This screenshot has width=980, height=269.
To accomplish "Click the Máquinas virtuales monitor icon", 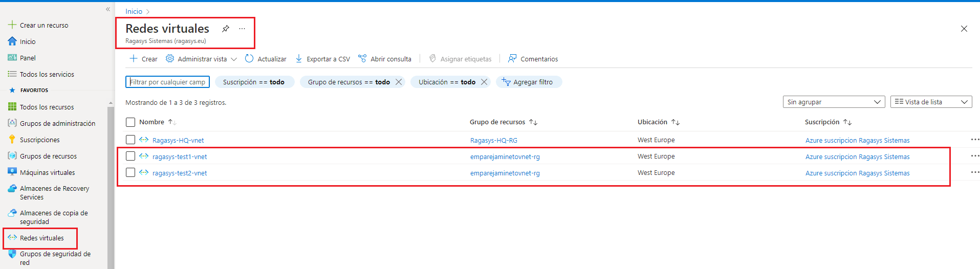I will point(12,172).
